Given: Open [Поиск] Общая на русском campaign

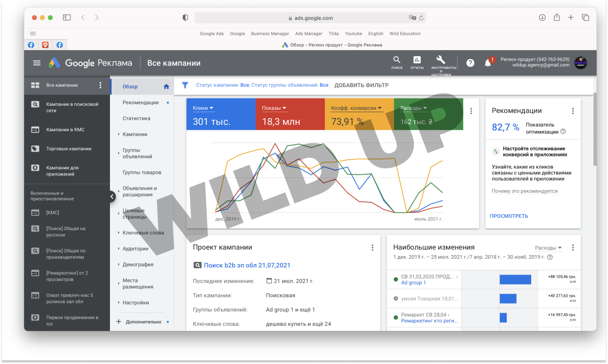Looking at the screenshot, I should click(67, 232).
